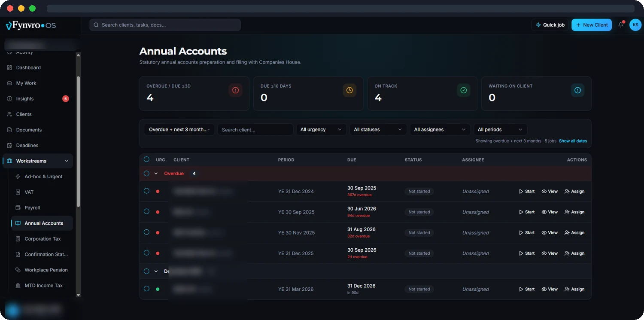Click the Quick job button

(550, 25)
